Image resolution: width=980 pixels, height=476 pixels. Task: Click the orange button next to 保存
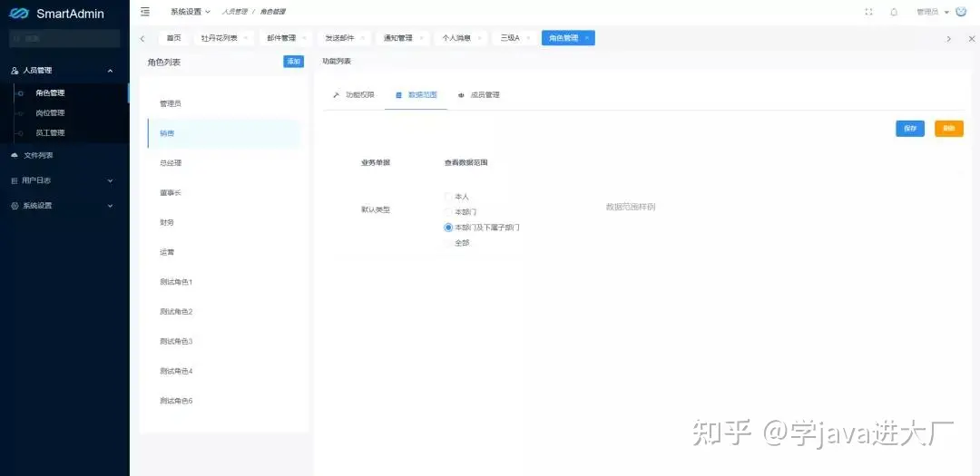949,128
